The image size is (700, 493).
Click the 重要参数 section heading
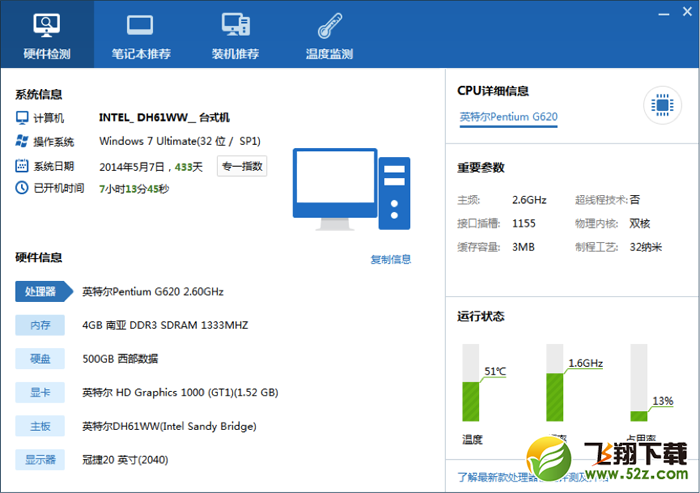[480, 167]
